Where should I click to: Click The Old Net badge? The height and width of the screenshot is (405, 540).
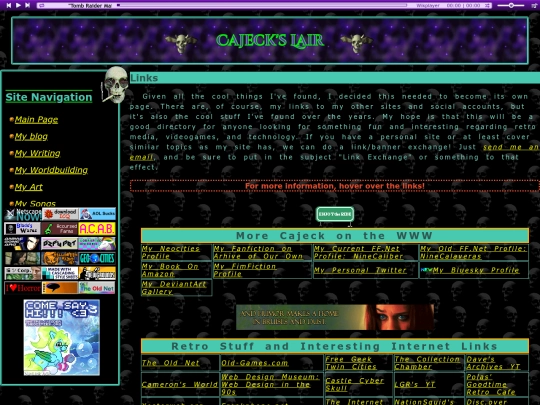click(97, 288)
